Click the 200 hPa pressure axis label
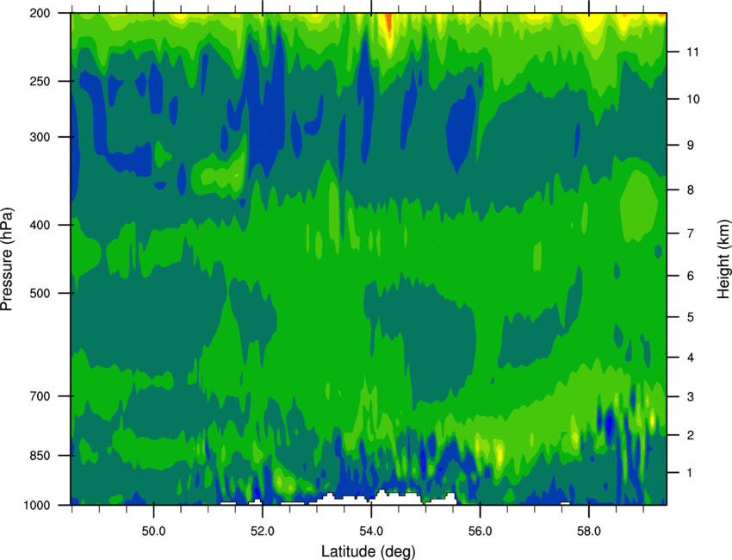This screenshot has width=732, height=560. point(40,14)
